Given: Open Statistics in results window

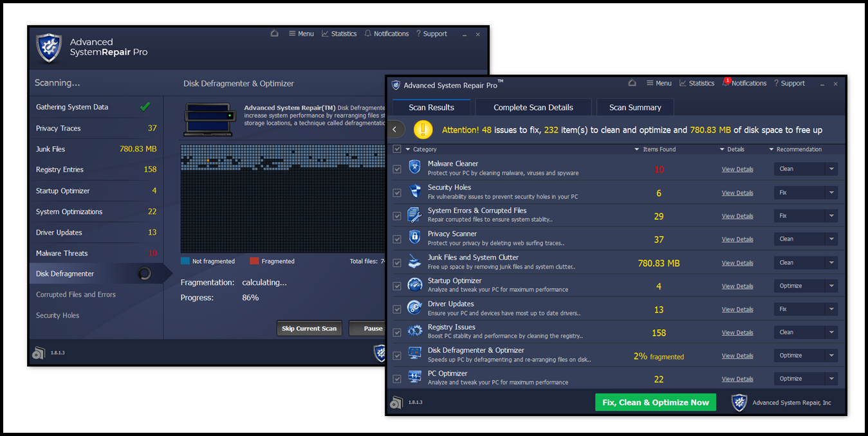Looking at the screenshot, I should click(696, 83).
